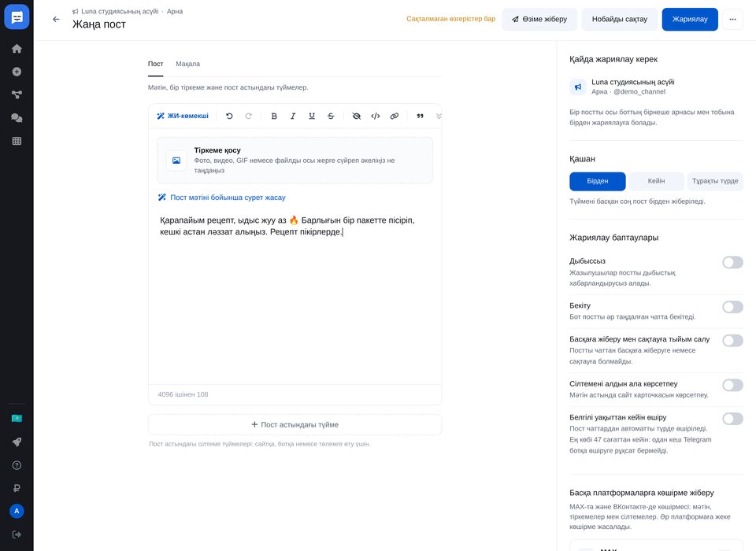Apply spoiler hidden-text icon
The image size is (756, 551).
pos(356,116)
